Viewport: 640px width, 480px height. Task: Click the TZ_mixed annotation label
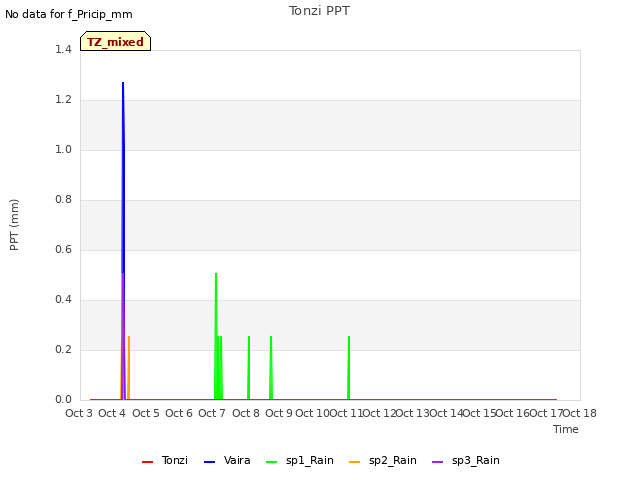click(x=116, y=41)
